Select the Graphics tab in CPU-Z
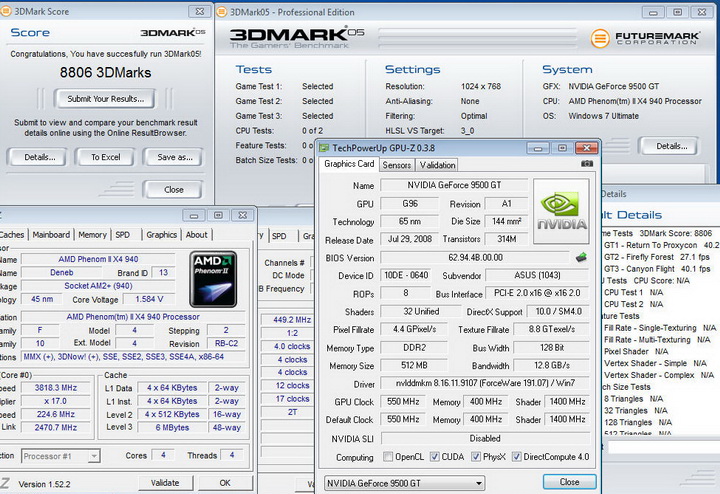The width and height of the screenshot is (720, 494). pyautogui.click(x=162, y=235)
